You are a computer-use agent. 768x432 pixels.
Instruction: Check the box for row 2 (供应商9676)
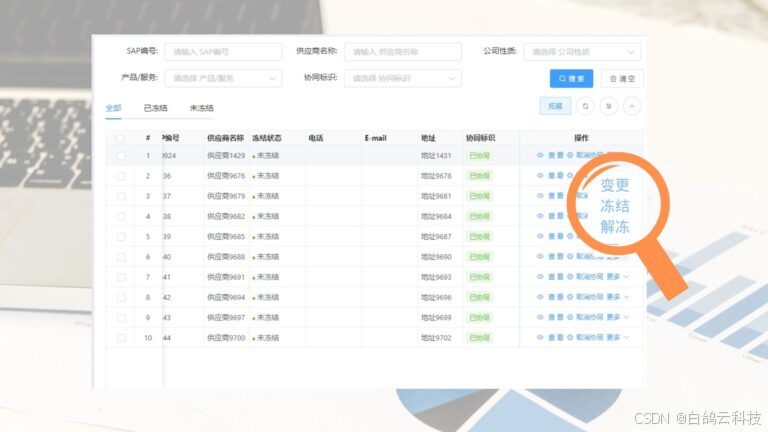click(x=120, y=176)
